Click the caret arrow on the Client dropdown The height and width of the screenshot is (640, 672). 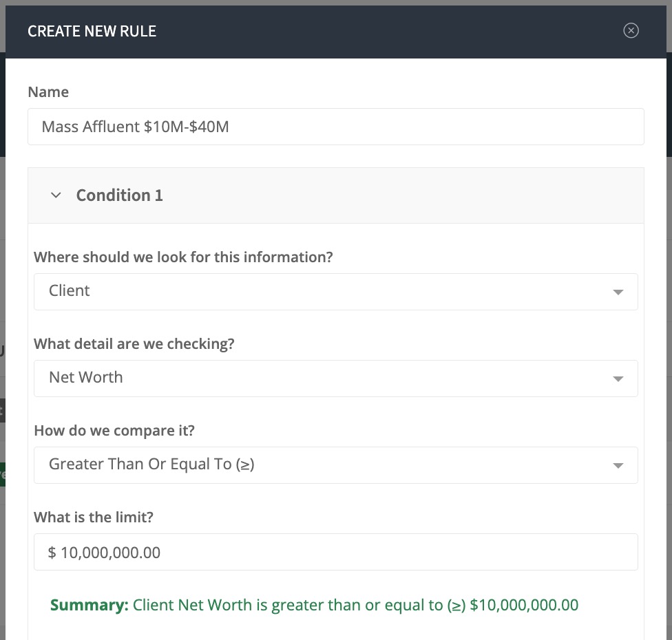tap(618, 292)
